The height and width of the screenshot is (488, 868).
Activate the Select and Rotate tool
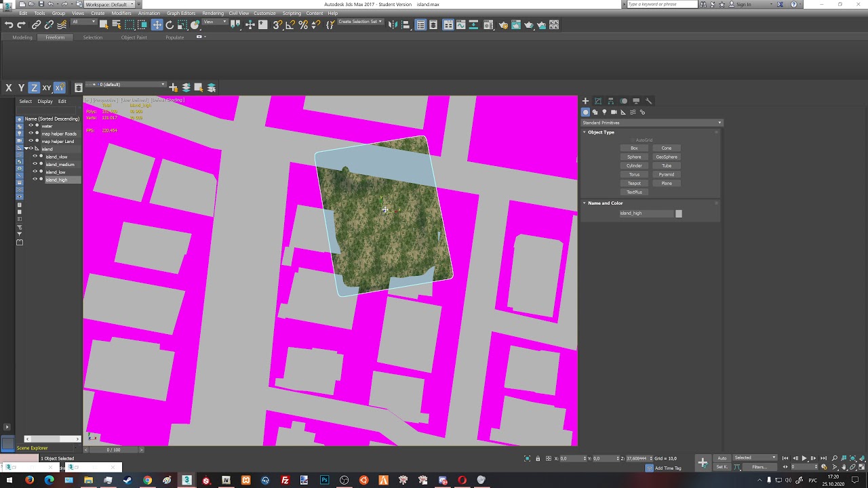(170, 25)
